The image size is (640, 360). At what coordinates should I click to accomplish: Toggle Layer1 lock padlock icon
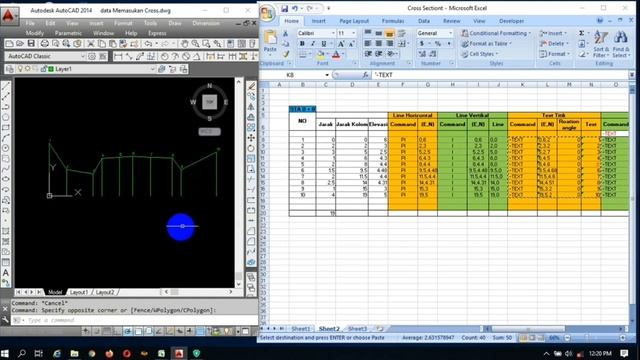(x=43, y=69)
